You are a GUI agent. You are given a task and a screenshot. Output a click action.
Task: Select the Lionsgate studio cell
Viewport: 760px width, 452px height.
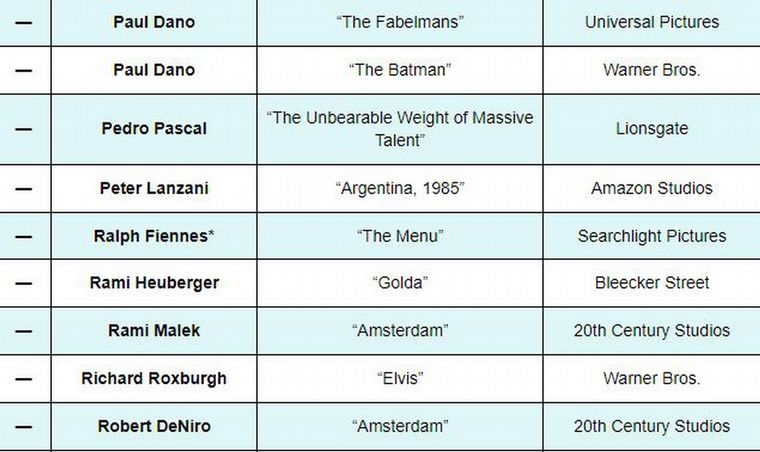pyautogui.click(x=651, y=129)
